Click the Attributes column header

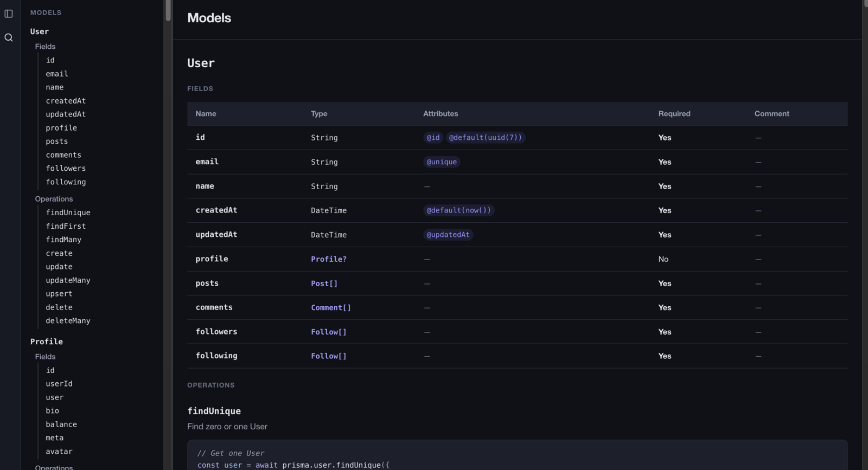pos(441,114)
